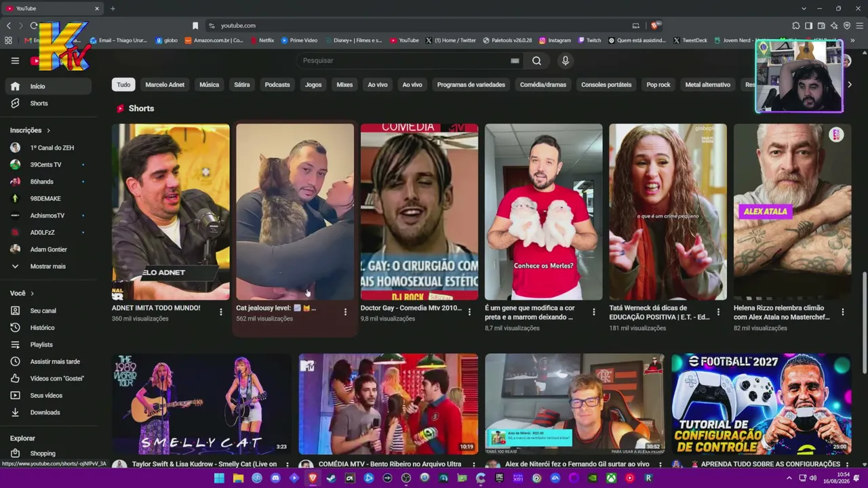Open the browser apps grid in bookmarks bar
The image size is (868, 488).
pyautogui.click(x=8, y=40)
